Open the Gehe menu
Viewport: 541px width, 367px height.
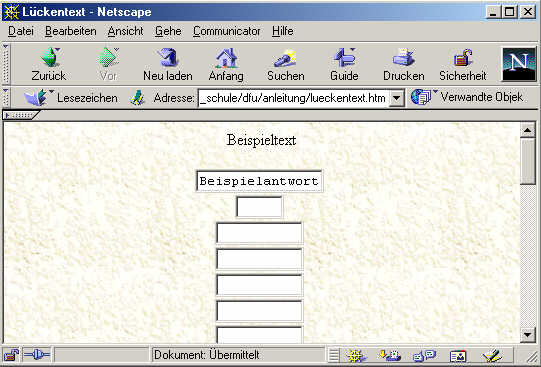click(168, 31)
